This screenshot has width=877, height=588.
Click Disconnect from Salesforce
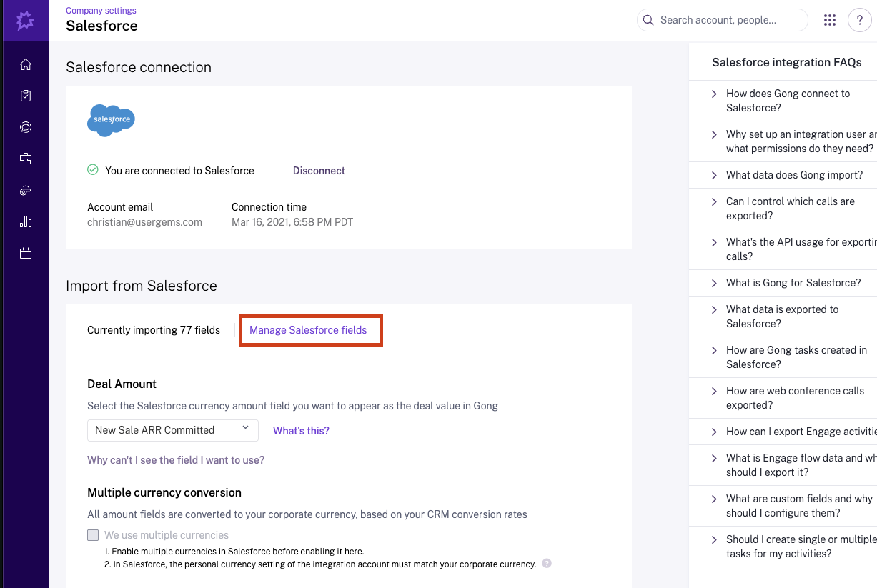[319, 171]
